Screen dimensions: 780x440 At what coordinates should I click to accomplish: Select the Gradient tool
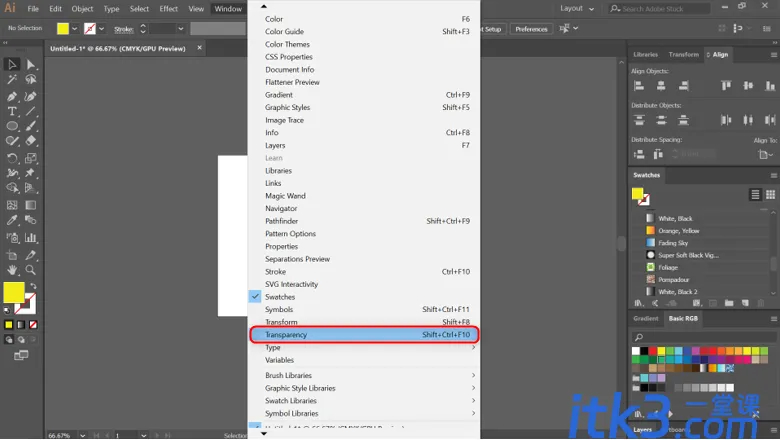[x=31, y=205]
